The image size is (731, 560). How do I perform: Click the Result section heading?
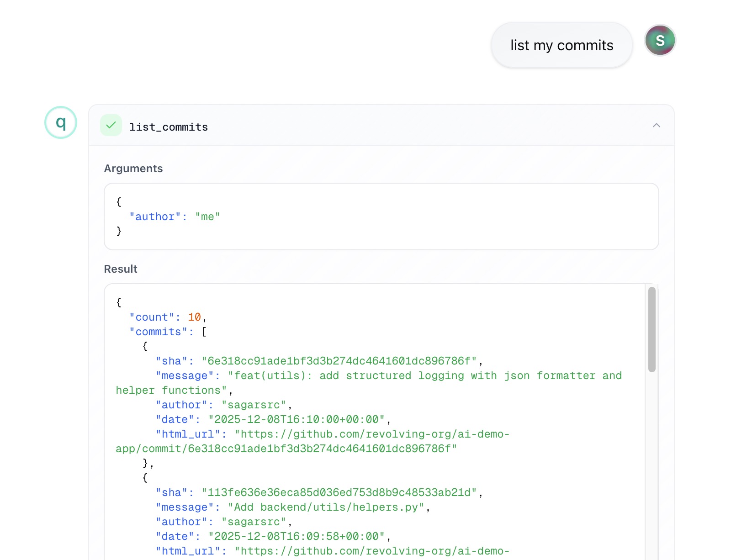click(x=121, y=269)
